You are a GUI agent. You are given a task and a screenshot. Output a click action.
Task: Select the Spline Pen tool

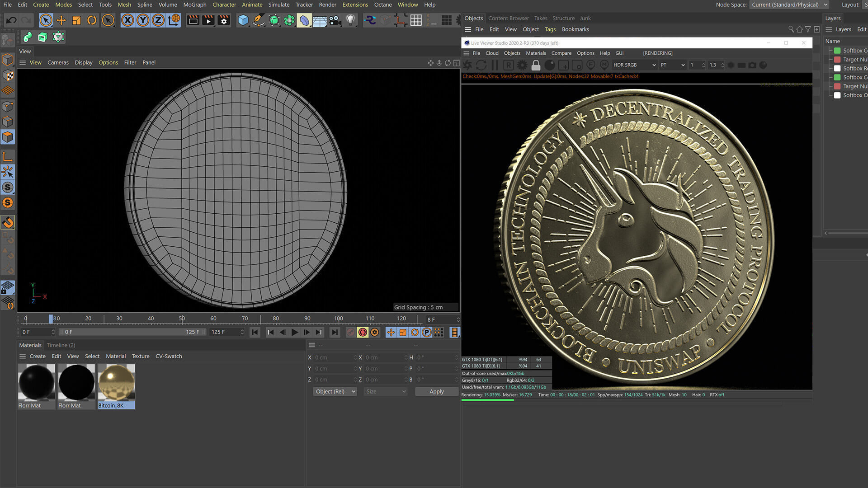point(259,20)
